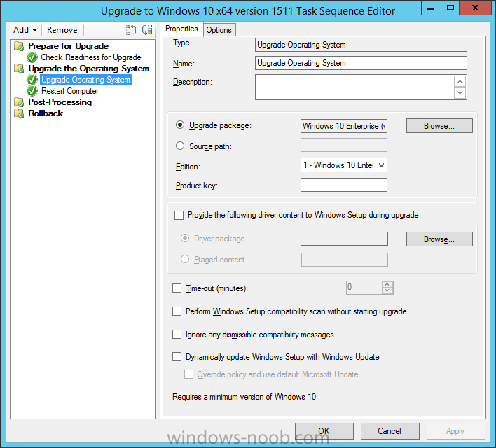
Task: Click the Staged content text field
Action: (x=345, y=260)
